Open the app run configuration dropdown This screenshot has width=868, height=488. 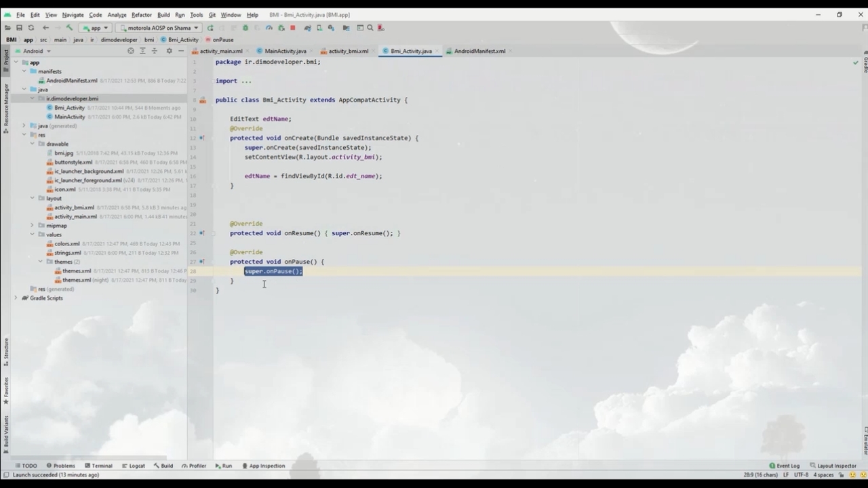click(95, 28)
